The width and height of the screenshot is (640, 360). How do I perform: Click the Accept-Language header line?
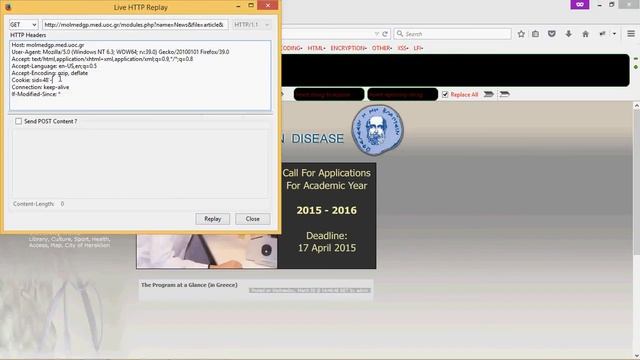(54, 66)
